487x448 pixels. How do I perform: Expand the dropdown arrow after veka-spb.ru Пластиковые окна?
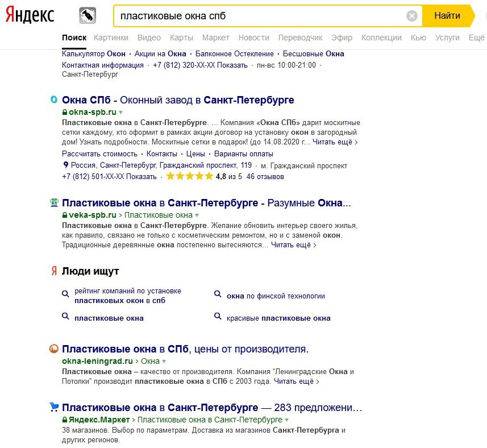pos(197,215)
